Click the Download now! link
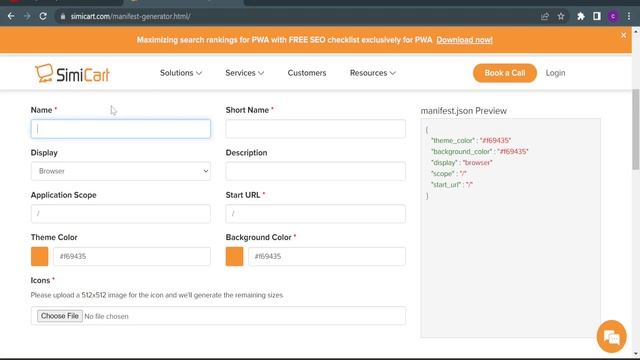Screen dimensions: 640x360 point(464,40)
